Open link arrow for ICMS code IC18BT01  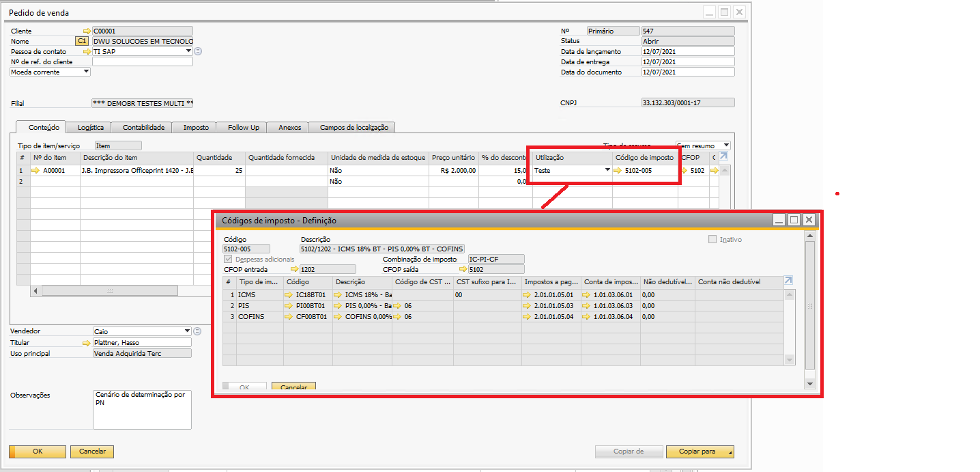point(290,294)
